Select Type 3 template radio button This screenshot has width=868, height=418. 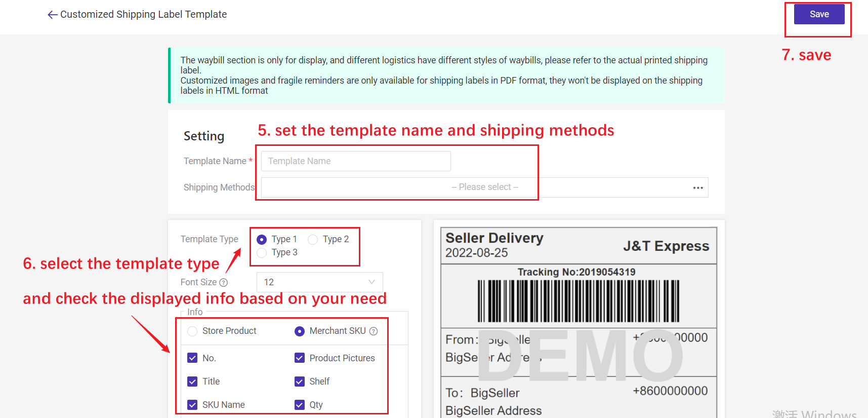(262, 252)
